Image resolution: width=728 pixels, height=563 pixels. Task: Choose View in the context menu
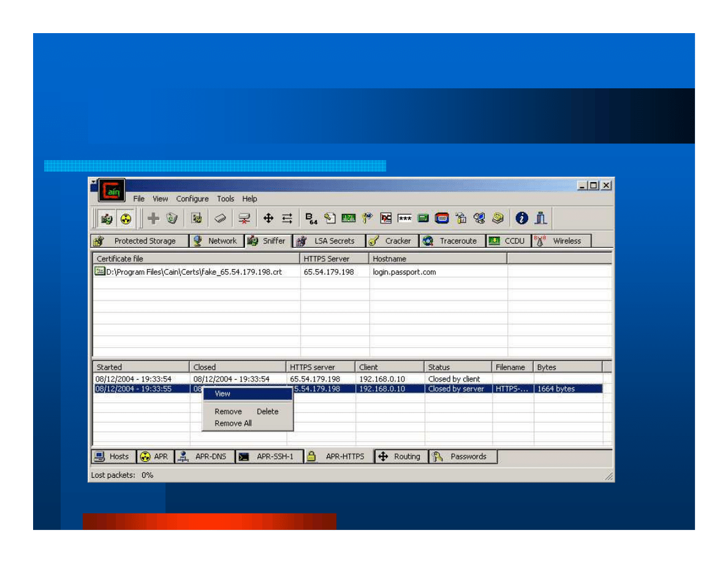coord(222,394)
